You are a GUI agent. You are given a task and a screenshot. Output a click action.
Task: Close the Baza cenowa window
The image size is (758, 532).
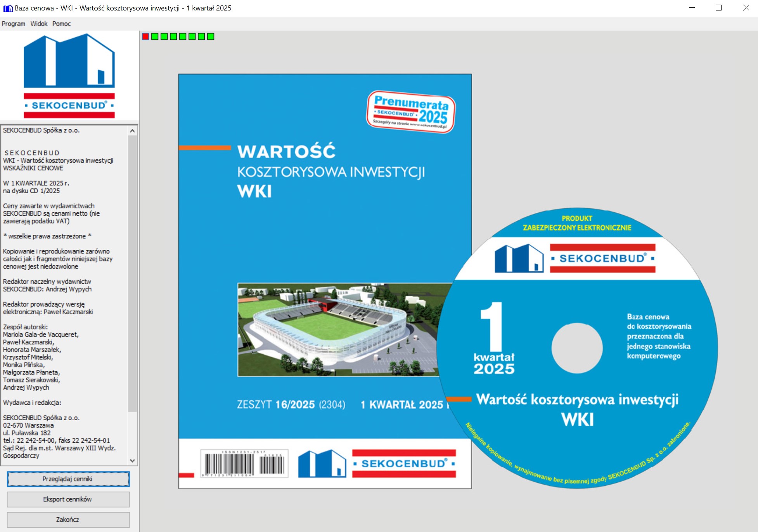[746, 8]
